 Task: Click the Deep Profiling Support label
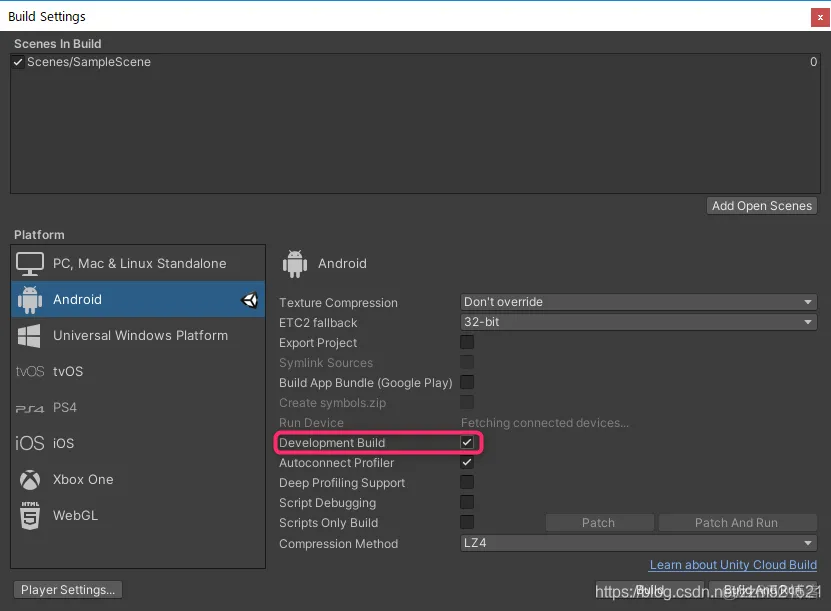coord(342,483)
